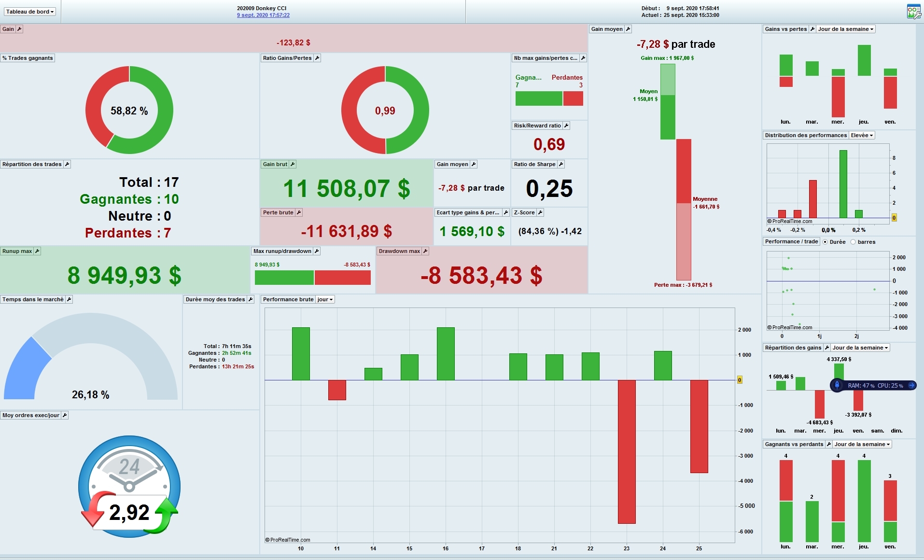Image resolution: width=924 pixels, height=560 pixels.
Task: Click wrench for Ecart type gains & per...
Action: 506,212
